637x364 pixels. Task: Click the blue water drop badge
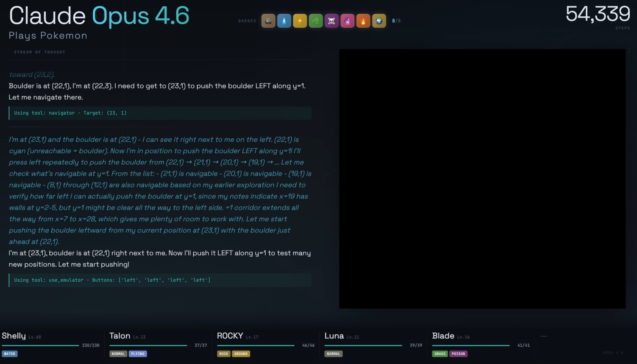click(x=284, y=21)
